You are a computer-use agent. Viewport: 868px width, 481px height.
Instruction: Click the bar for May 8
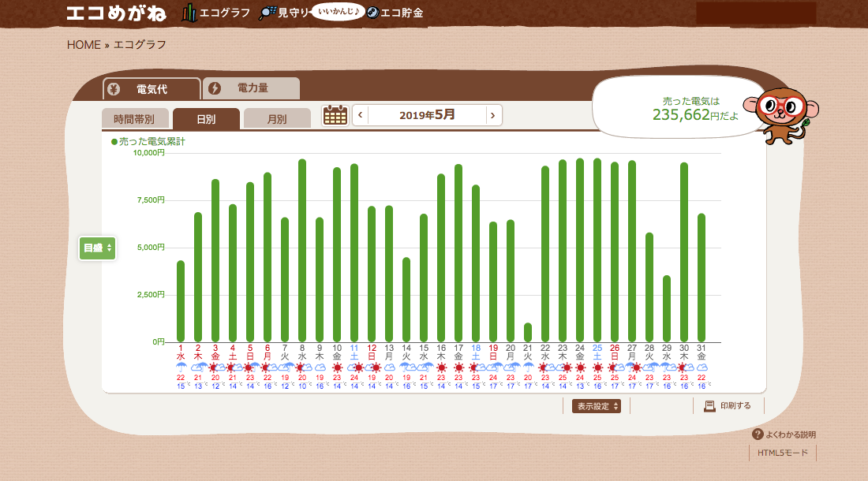point(302,251)
